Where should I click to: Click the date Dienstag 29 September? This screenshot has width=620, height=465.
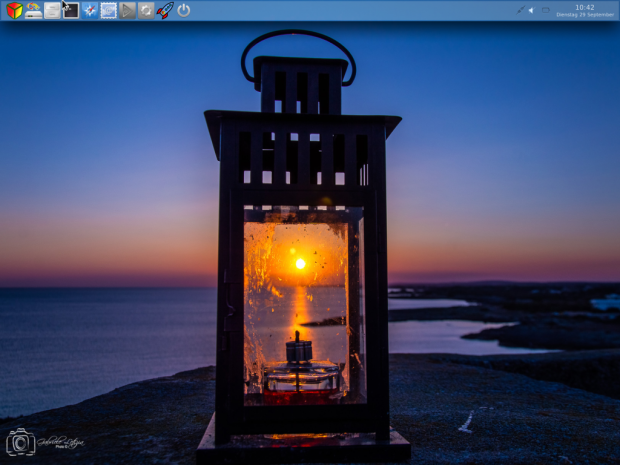coord(585,15)
